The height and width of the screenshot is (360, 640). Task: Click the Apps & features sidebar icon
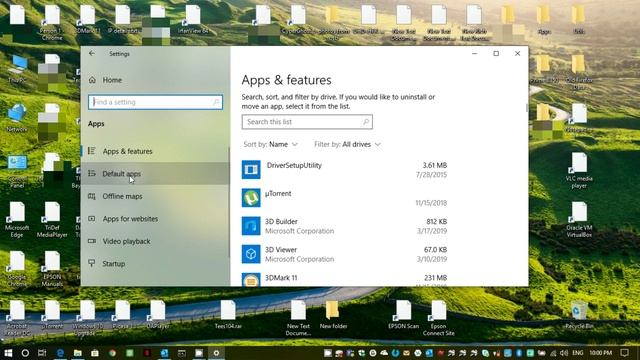[x=92, y=151]
